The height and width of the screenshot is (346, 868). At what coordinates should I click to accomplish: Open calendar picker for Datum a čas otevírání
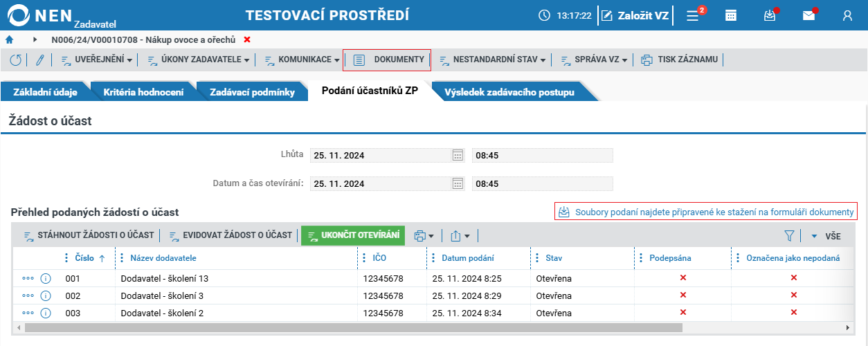(458, 183)
